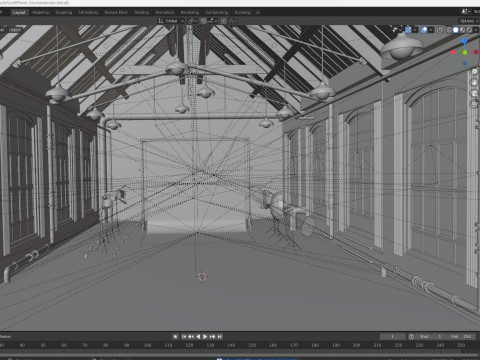480x360 pixels.
Task: Switch to the Compositing workspace tab
Action: pyautogui.click(x=217, y=12)
